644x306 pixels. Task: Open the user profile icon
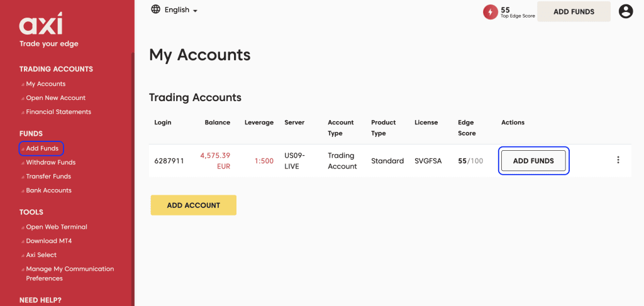(625, 11)
